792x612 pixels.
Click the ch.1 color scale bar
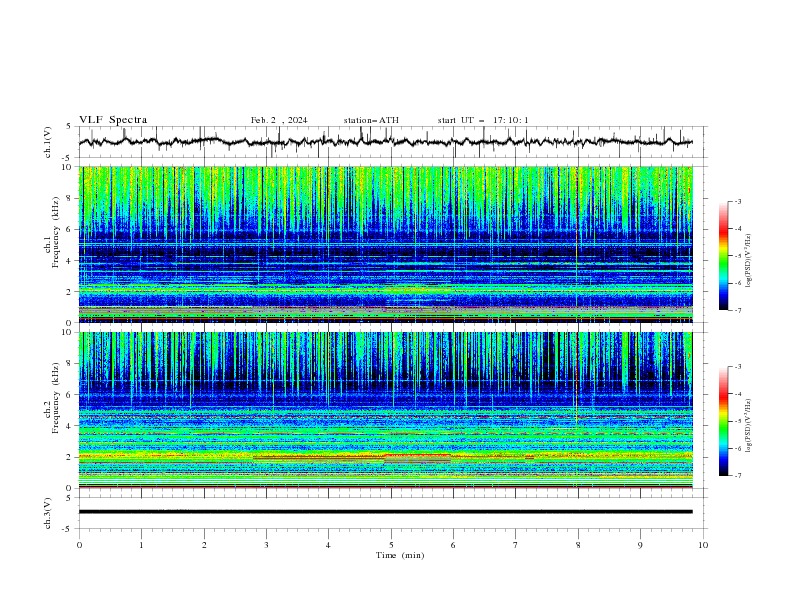pos(723,256)
